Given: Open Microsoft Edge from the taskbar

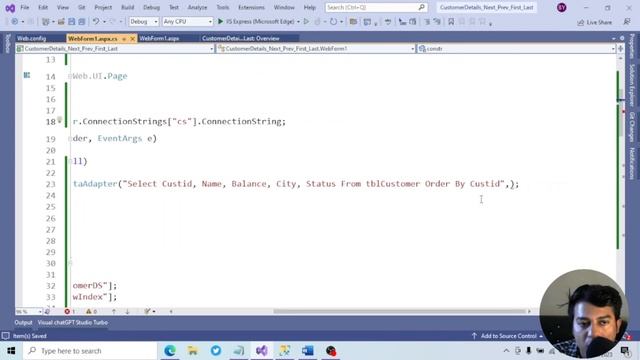Looking at the screenshot, I should pos(170,351).
